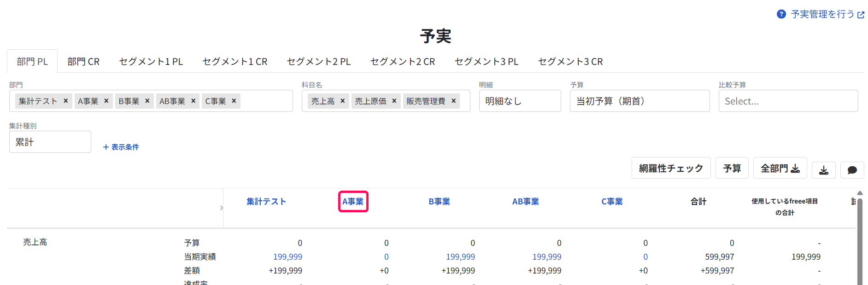Remove B事業 tag from 部門 filter

[147, 101]
